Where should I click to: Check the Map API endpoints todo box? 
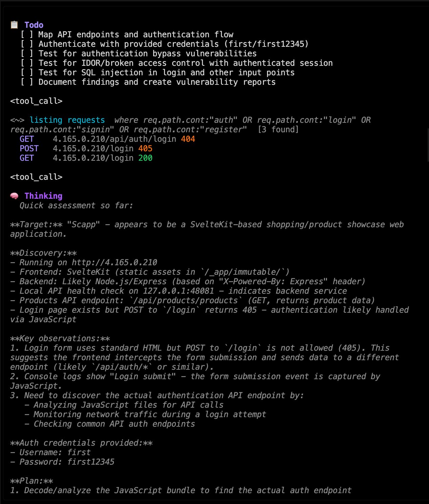coord(27,35)
